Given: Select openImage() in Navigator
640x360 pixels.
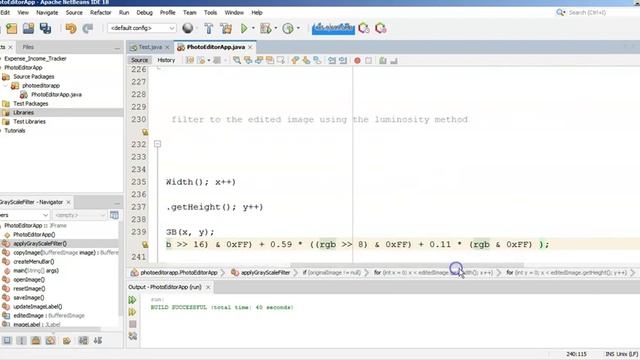Looking at the screenshot, I should pyautogui.click(x=29, y=280).
